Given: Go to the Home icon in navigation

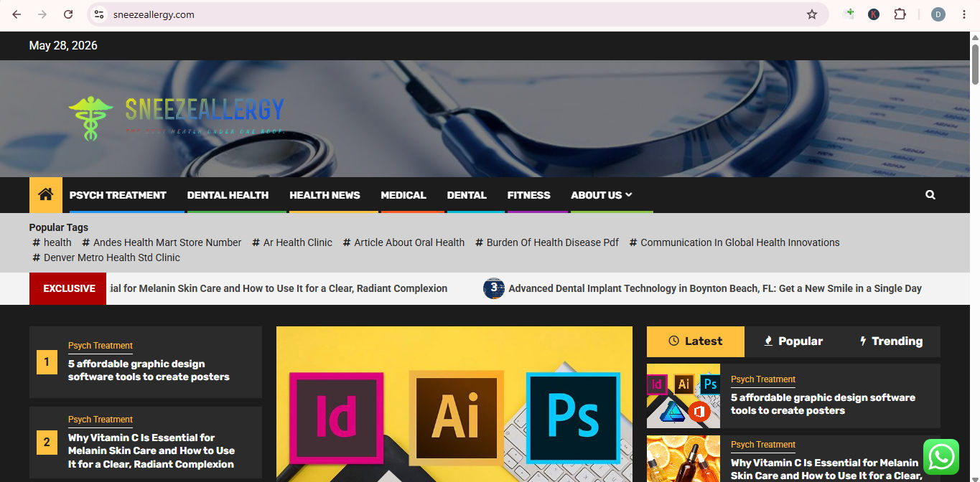Looking at the screenshot, I should pos(46,194).
